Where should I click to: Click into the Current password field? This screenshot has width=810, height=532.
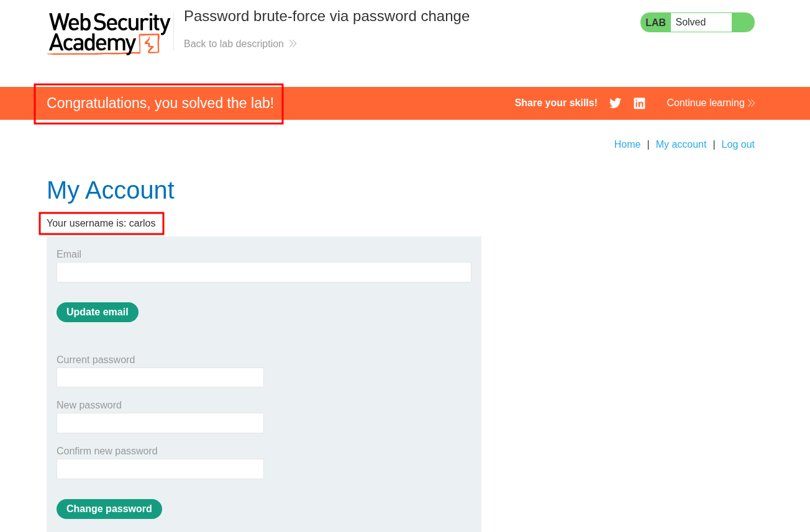click(160, 377)
